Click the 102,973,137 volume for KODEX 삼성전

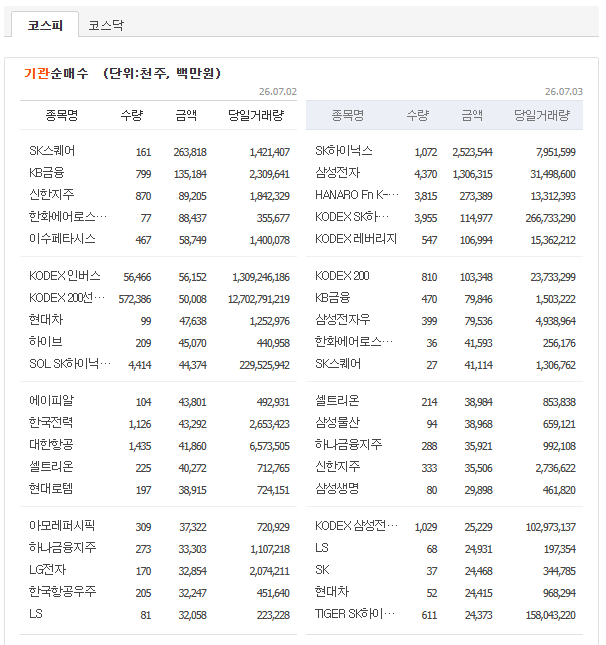click(x=550, y=527)
